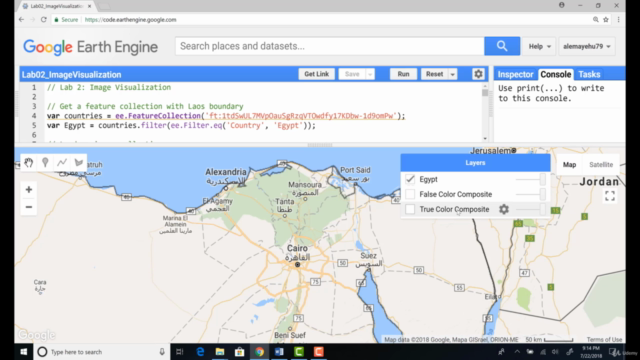Switch to the Console tab
Screen dimensions: 640x360
556,74
